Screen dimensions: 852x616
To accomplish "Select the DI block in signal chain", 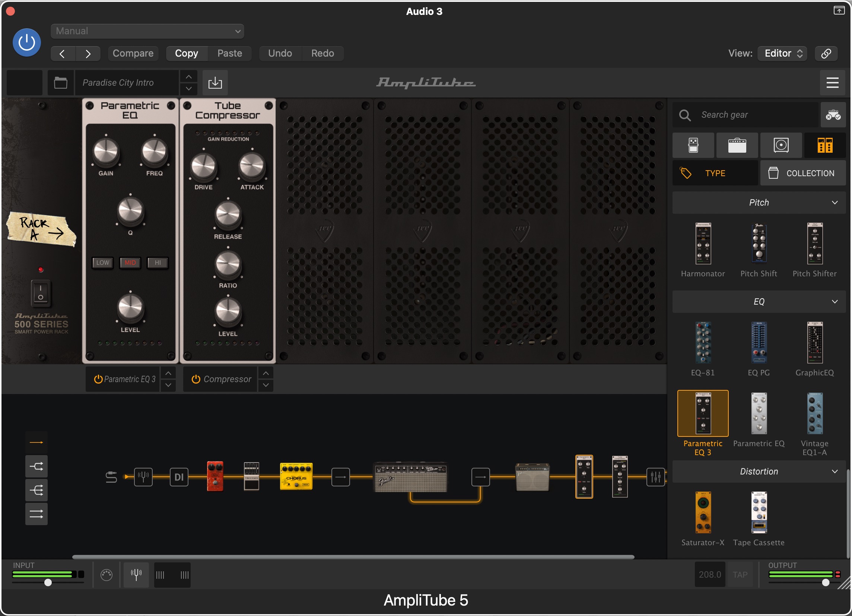I will [179, 477].
